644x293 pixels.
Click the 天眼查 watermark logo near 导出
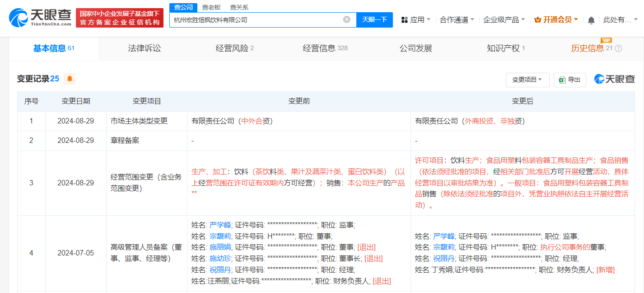coord(614,78)
